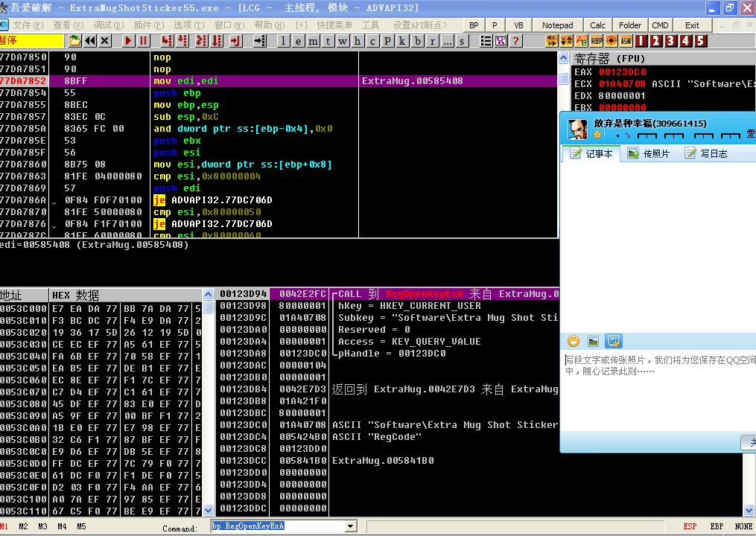Click the VB button
Image resolution: width=756 pixels, height=536 pixels.
[x=519, y=25]
